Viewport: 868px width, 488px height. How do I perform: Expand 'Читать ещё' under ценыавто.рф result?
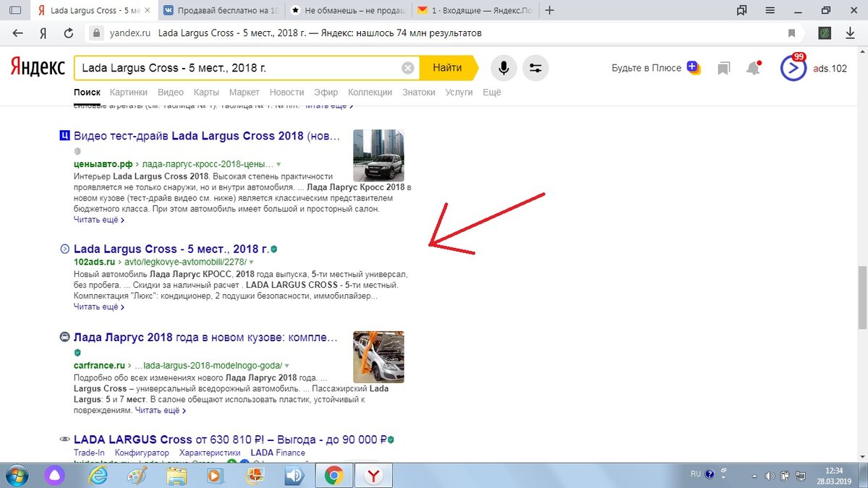click(x=99, y=220)
